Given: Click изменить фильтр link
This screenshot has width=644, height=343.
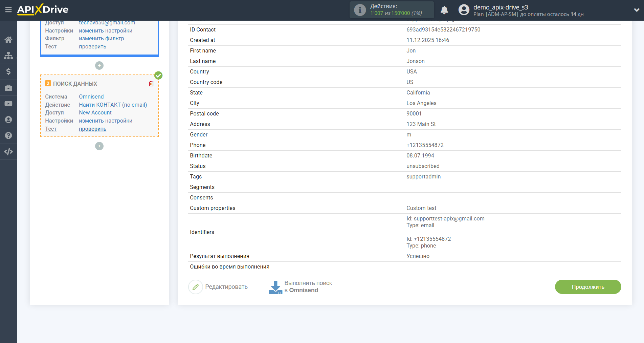Looking at the screenshot, I should 102,39.
